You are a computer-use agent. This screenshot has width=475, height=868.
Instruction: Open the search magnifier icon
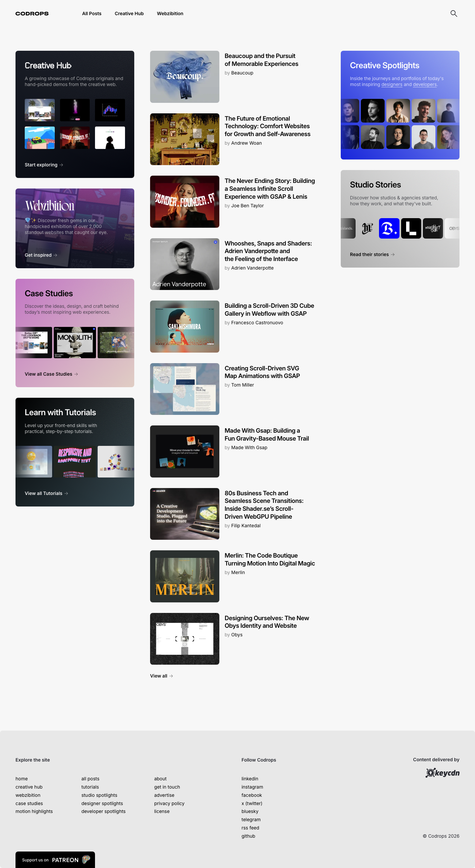(x=454, y=14)
